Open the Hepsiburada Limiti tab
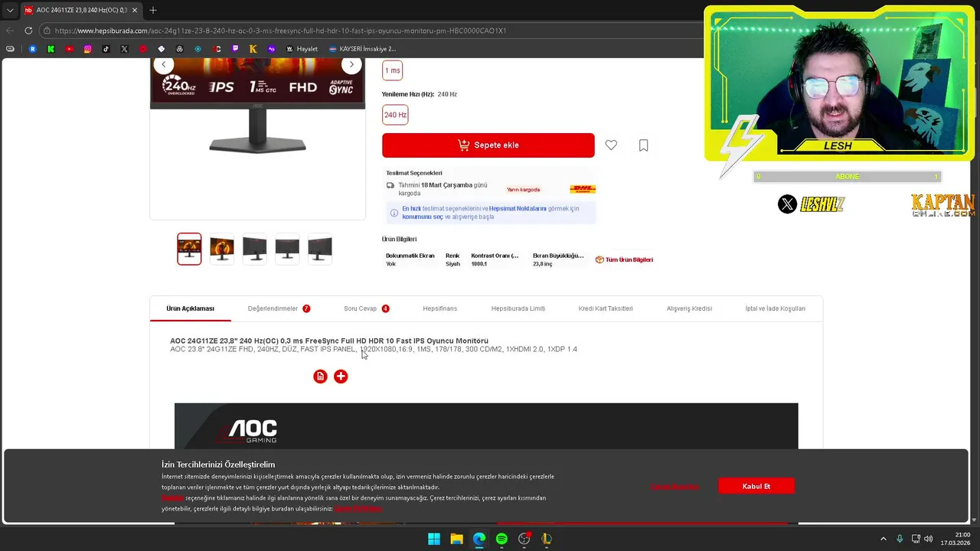Image resolution: width=980 pixels, height=551 pixels. click(518, 308)
